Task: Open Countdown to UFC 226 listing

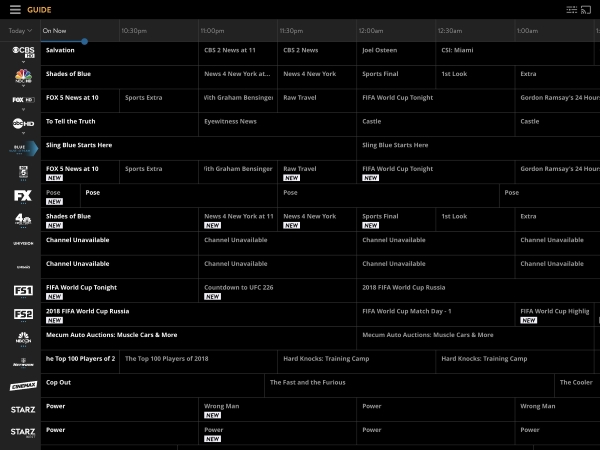Action: tap(239, 287)
